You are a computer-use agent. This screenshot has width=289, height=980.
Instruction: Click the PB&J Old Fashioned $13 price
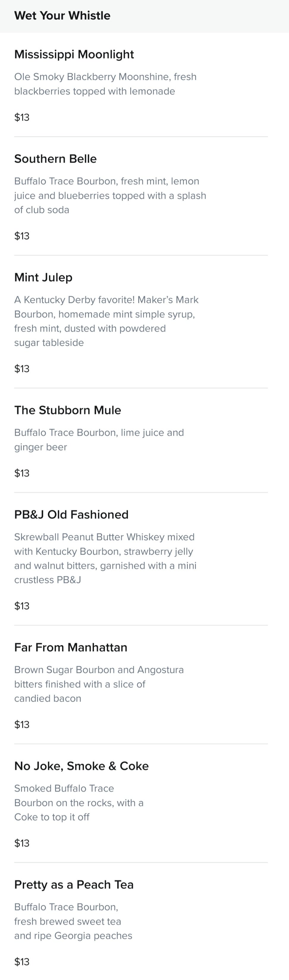[22, 606]
